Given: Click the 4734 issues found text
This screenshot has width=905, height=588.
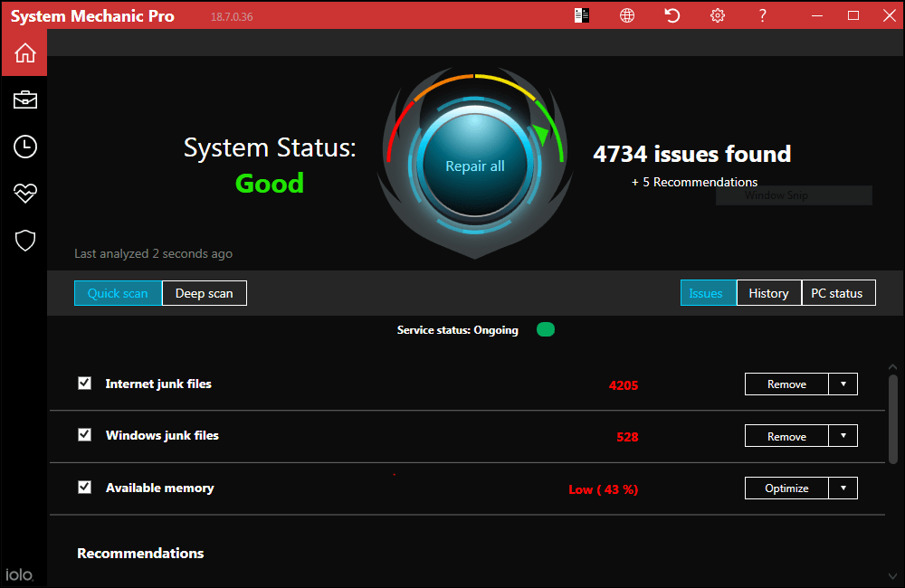Looking at the screenshot, I should click(692, 154).
